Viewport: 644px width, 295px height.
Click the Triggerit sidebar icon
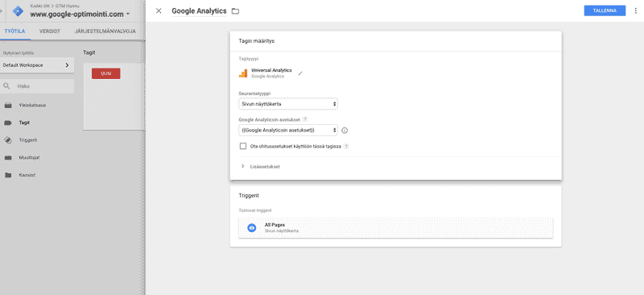8,140
